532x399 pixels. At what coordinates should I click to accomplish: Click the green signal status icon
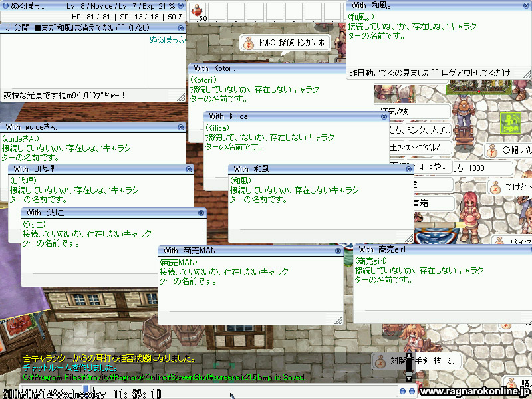point(510,124)
